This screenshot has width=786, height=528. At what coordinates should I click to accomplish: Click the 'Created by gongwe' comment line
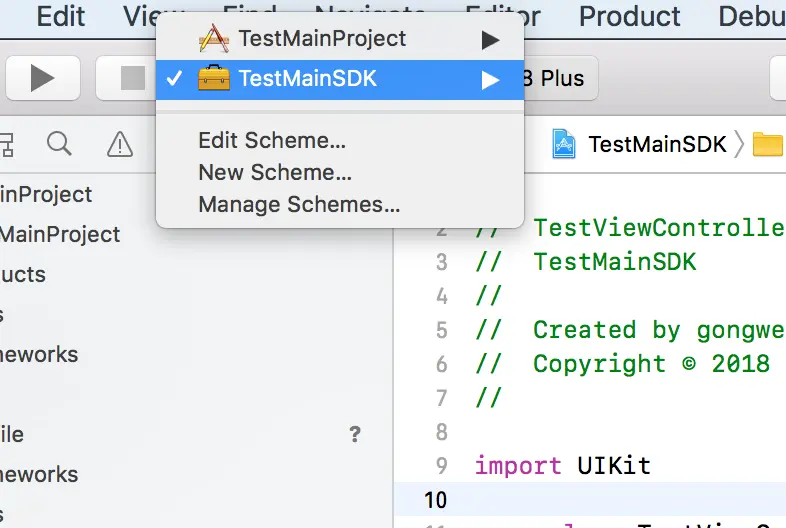tap(630, 330)
